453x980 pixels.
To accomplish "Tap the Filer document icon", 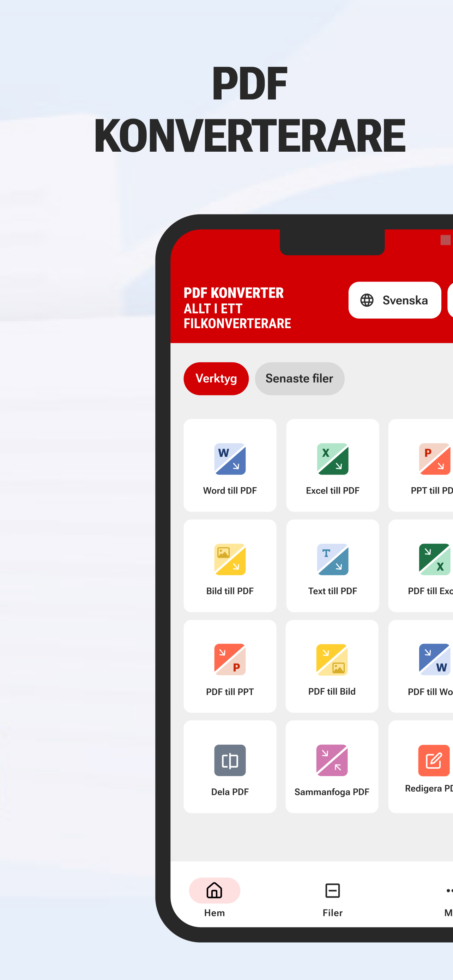I will click(x=332, y=890).
